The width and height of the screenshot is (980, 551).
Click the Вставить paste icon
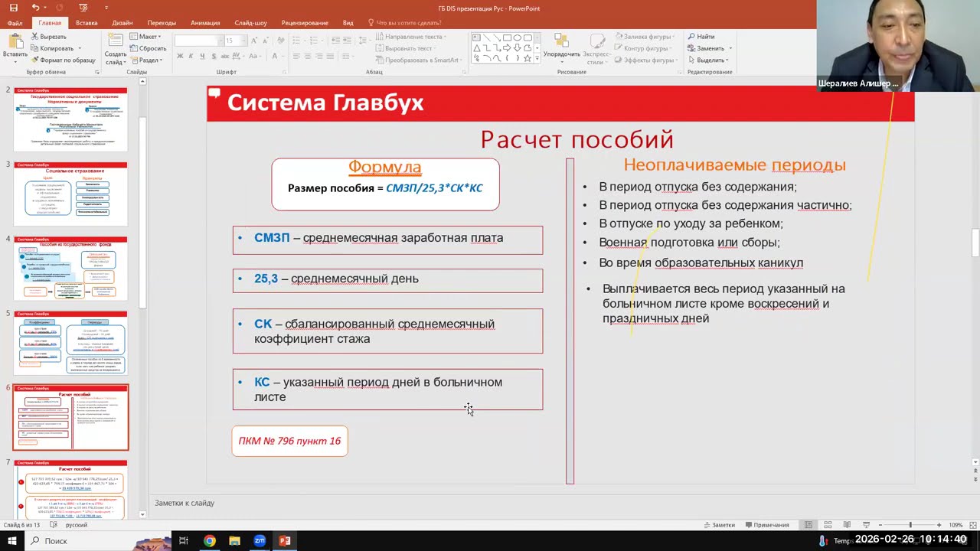coord(15,42)
